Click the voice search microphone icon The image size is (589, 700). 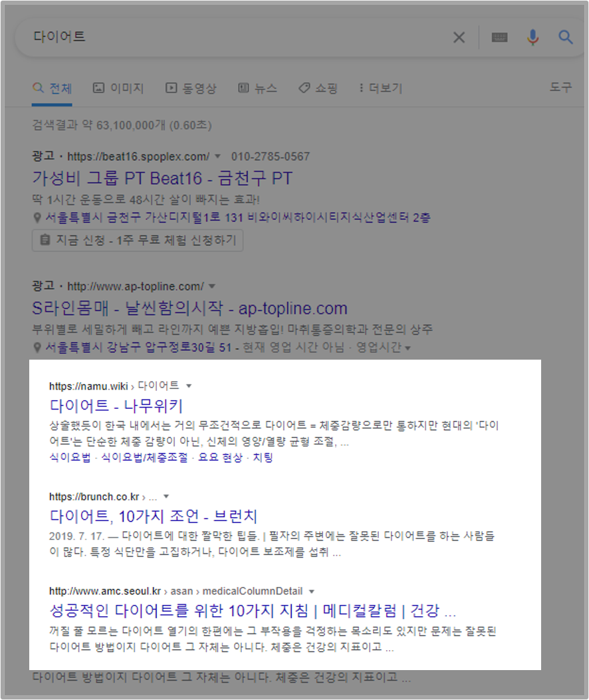[532, 37]
